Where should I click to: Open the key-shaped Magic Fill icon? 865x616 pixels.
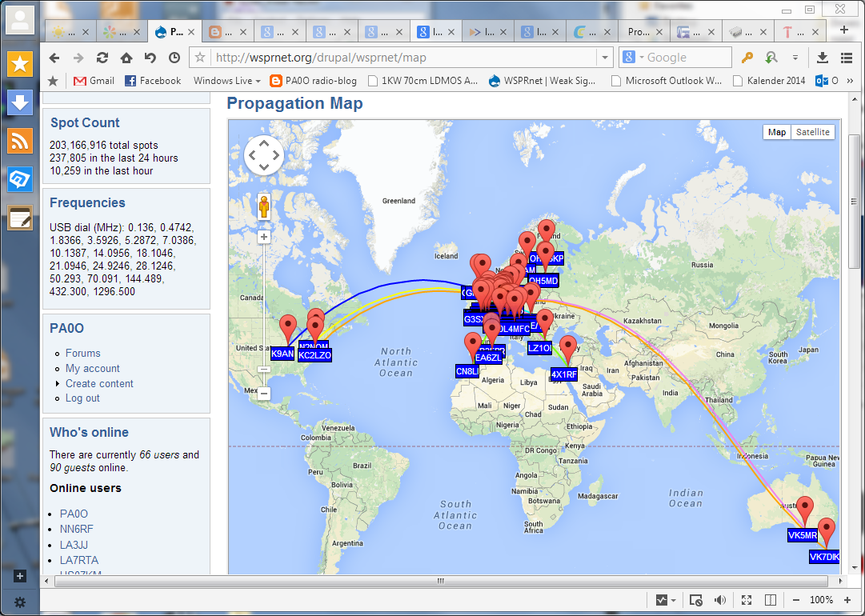[x=747, y=58]
